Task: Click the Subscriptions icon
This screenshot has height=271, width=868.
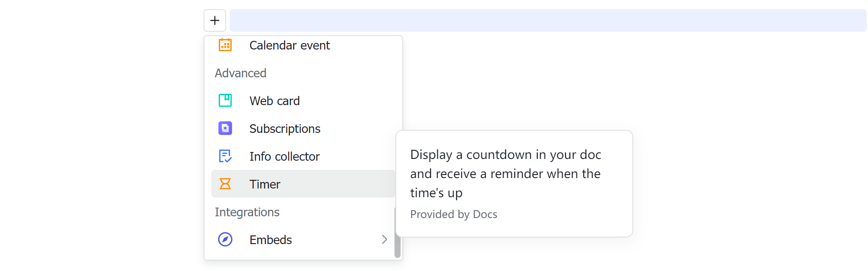Action: [225, 128]
